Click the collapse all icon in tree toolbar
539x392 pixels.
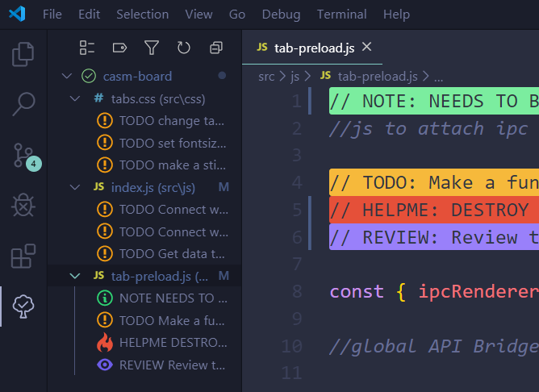[215, 48]
